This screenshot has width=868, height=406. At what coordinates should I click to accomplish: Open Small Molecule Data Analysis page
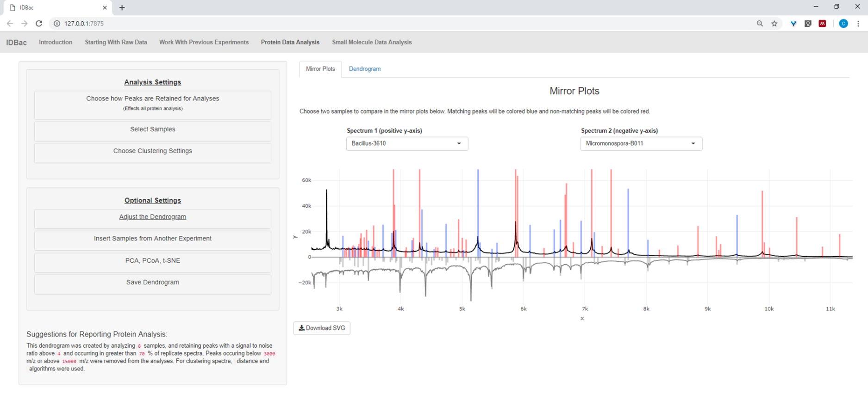[371, 42]
